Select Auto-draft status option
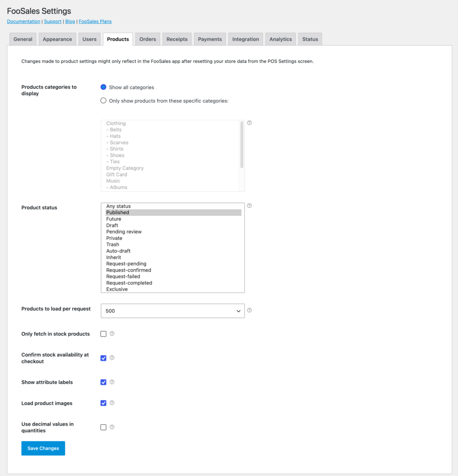 coord(173,251)
